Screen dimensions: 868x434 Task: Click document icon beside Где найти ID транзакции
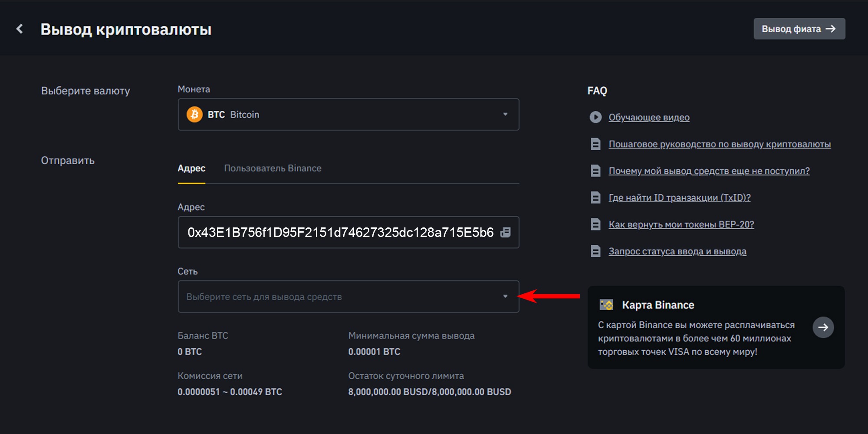pos(595,198)
